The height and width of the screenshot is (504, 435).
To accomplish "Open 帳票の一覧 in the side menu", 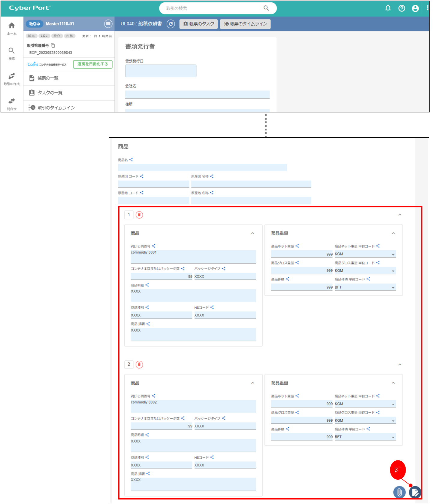I will (x=48, y=78).
